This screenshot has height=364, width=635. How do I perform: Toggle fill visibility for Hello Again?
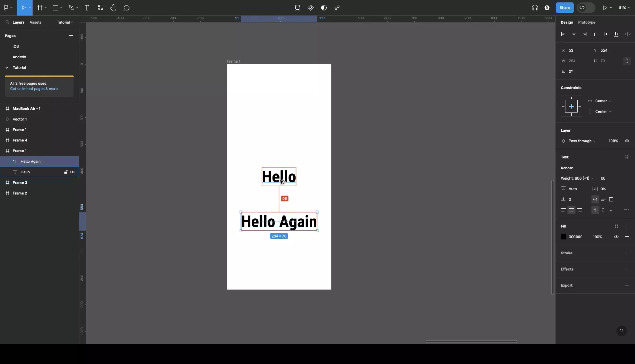(616, 236)
